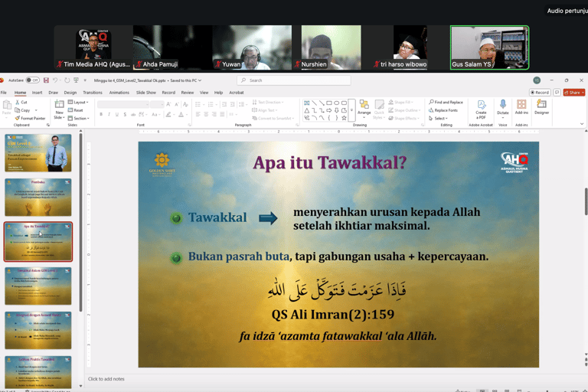The height and width of the screenshot is (392, 588).
Task: Click the Undo arrow icon
Action: tap(55, 80)
